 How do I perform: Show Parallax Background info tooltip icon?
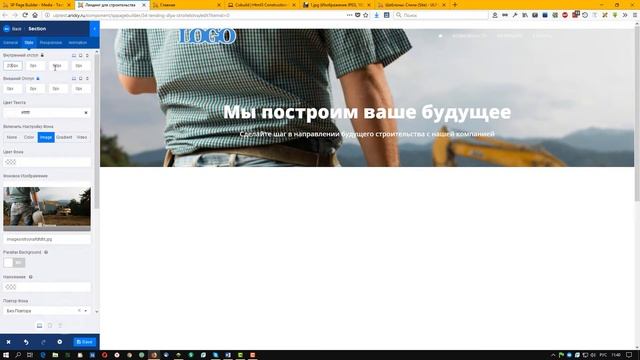pos(46,252)
